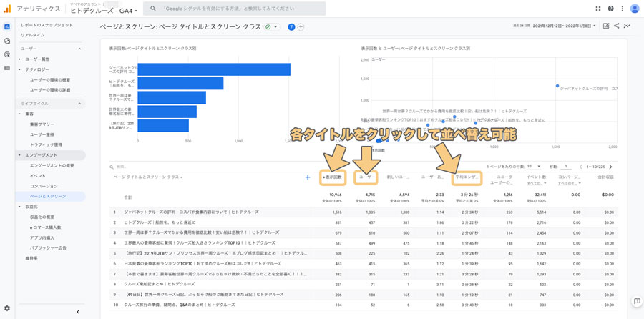Click the customize report pencil icon
Image resolution: width=644 pixels, height=319 pixels.
(x=606, y=26)
